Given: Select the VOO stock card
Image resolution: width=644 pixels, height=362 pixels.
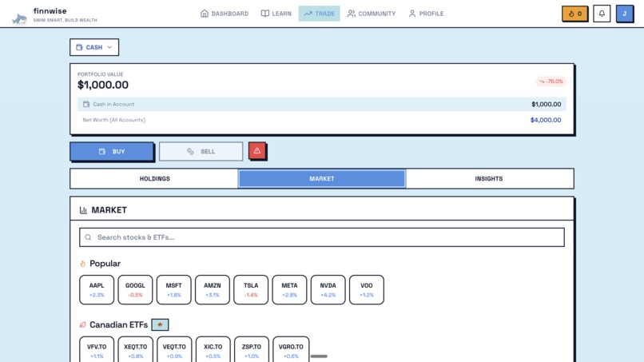Looking at the screenshot, I should point(367,290).
